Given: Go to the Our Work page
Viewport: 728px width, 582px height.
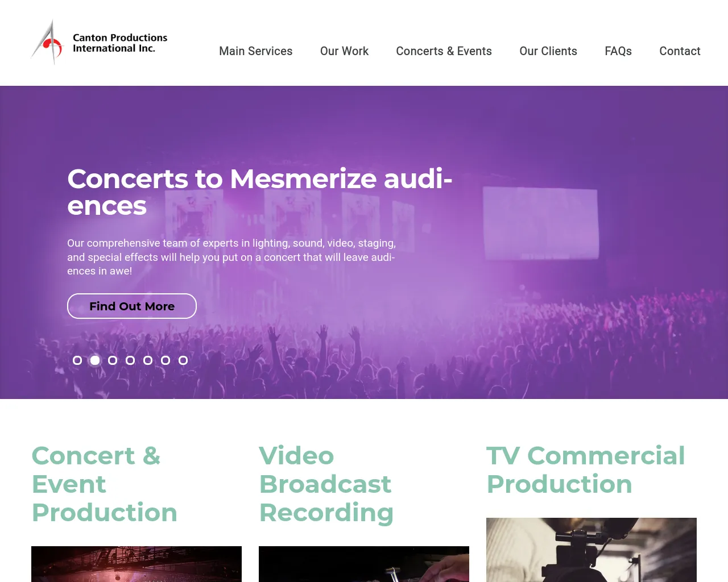Looking at the screenshot, I should pos(344,51).
